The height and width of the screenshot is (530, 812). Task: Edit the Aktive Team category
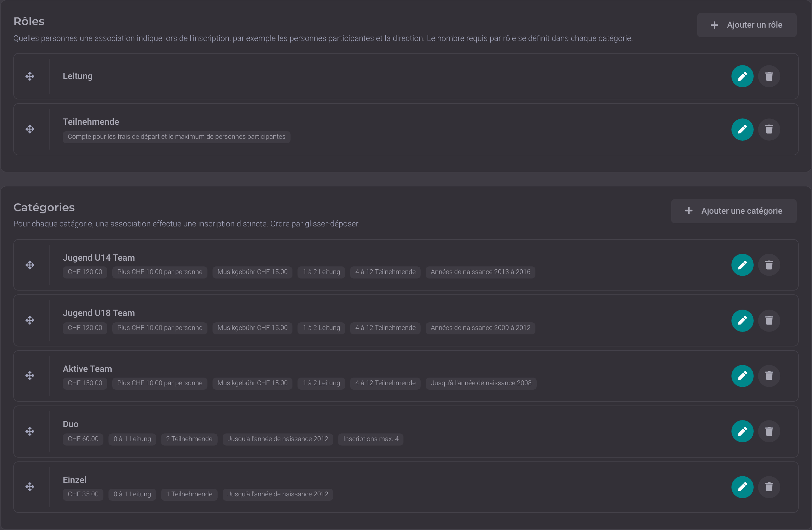click(x=742, y=376)
